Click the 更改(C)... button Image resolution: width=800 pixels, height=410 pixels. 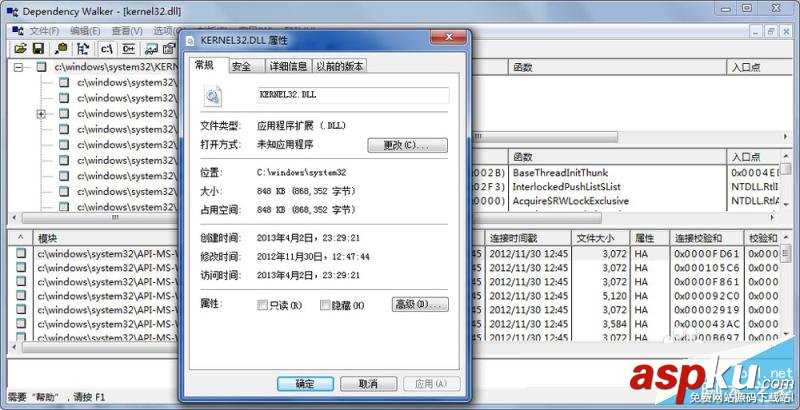coord(407,145)
